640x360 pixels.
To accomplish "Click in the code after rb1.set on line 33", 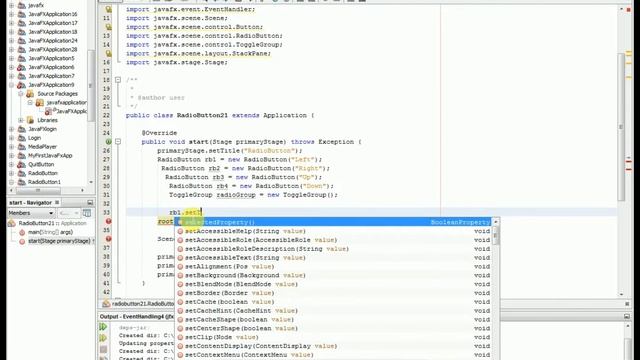I will (202, 212).
